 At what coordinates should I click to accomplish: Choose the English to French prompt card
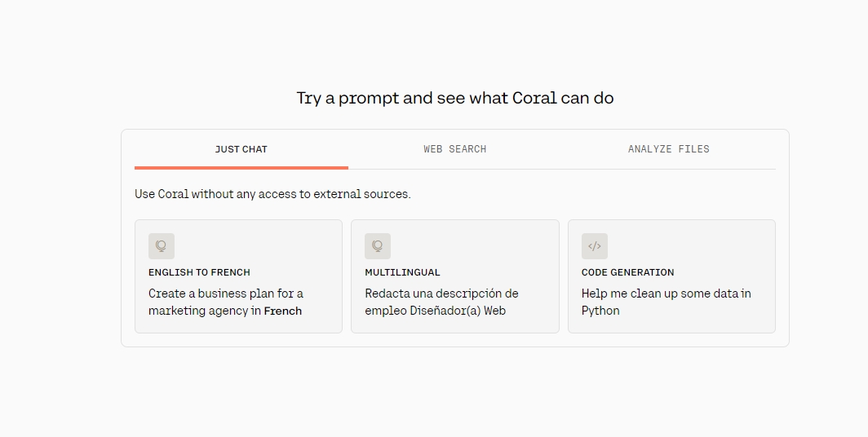coord(238,276)
